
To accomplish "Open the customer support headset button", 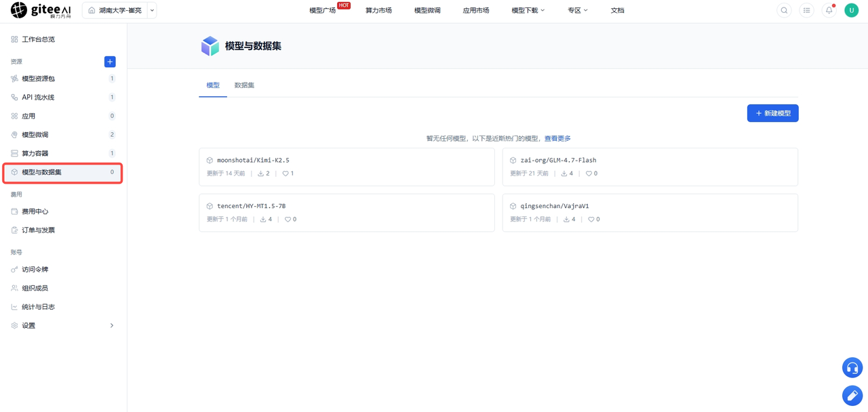I will (852, 367).
